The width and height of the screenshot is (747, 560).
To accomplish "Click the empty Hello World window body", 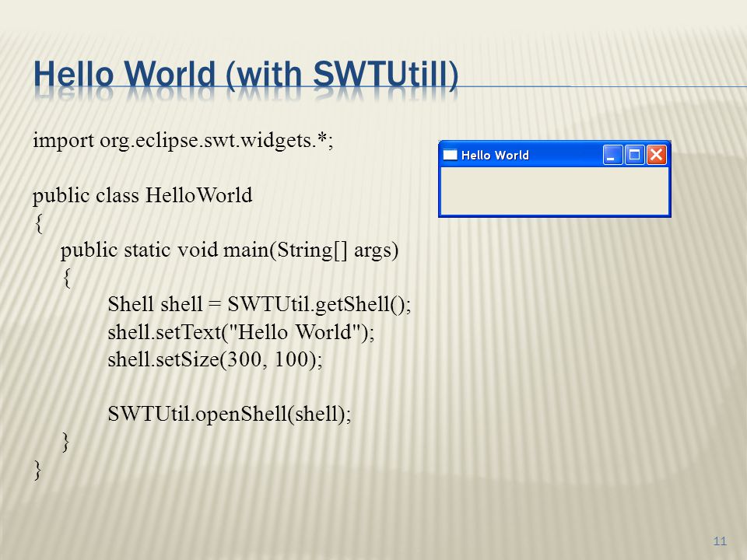I will click(555, 191).
